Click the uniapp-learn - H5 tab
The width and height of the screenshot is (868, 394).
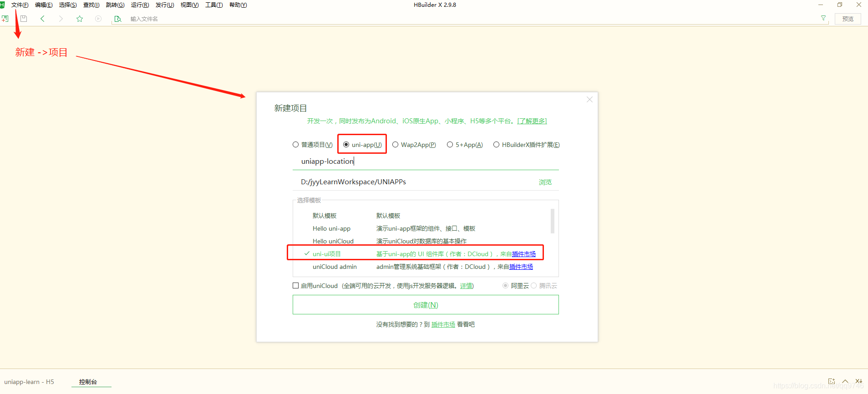[29, 382]
